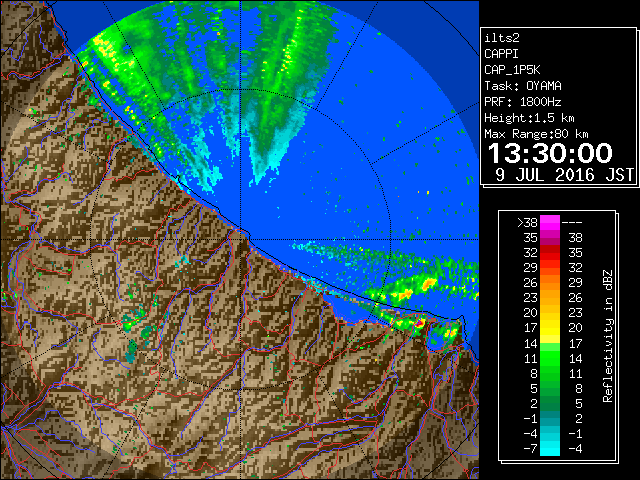Click the "Max Range:80 km" line
This screenshot has height=480, width=640.
536,134
